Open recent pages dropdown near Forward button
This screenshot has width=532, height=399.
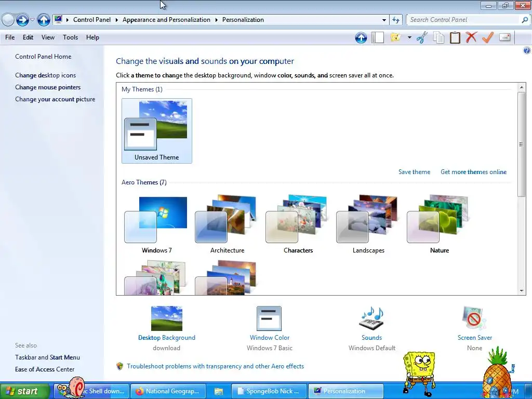click(x=32, y=20)
